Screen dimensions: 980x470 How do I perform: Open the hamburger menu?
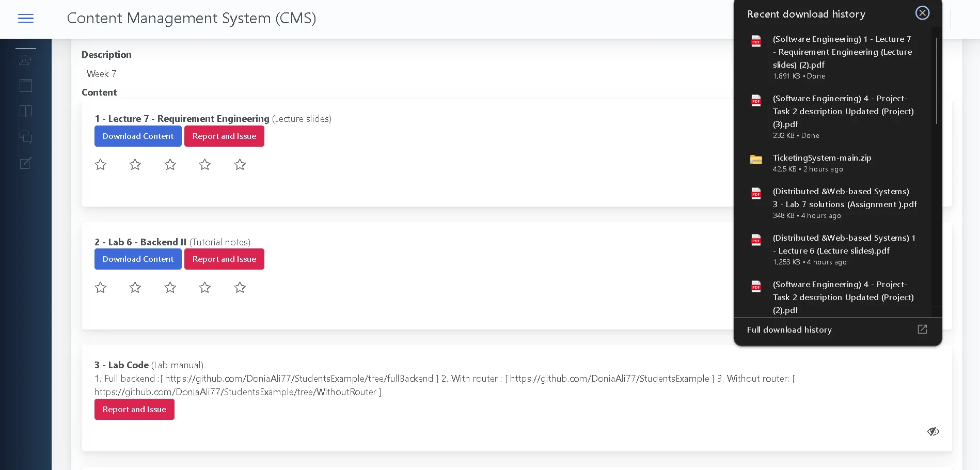pos(26,19)
